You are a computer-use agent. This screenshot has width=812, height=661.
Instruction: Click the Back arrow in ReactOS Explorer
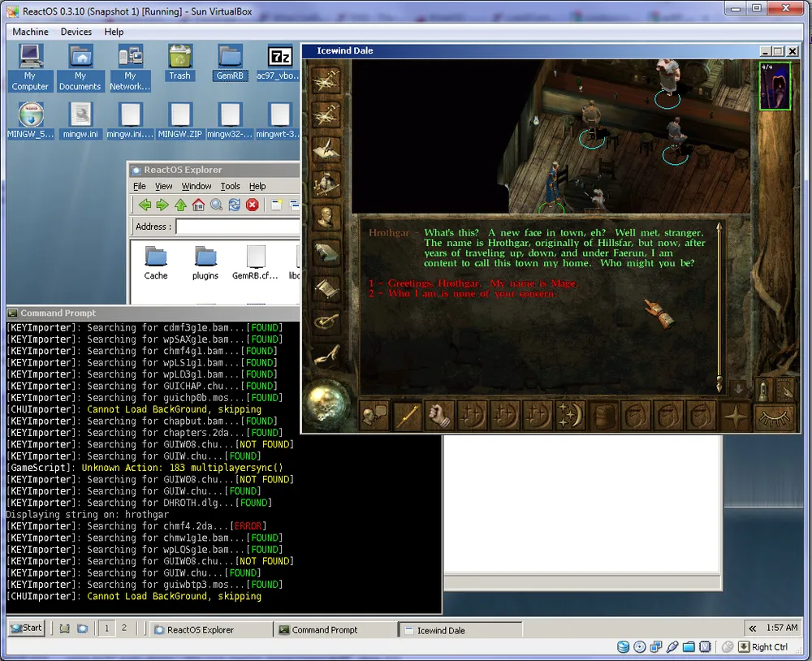[x=145, y=205]
